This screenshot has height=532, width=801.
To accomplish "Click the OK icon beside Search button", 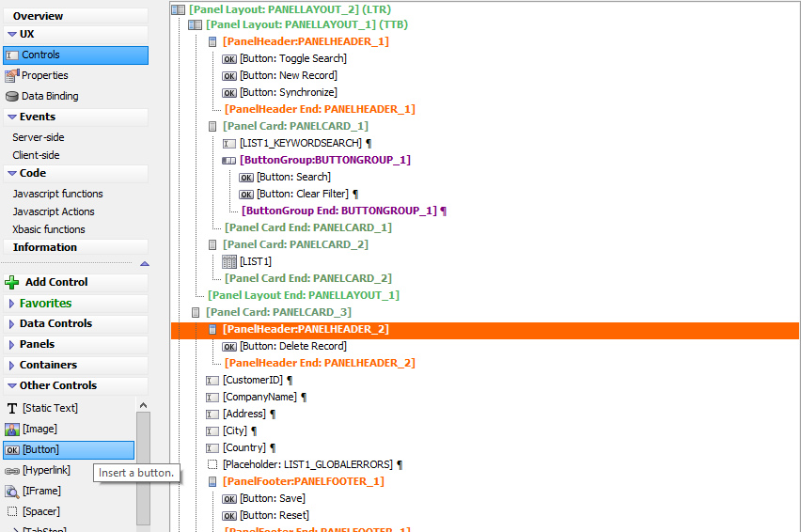I will click(x=246, y=178).
